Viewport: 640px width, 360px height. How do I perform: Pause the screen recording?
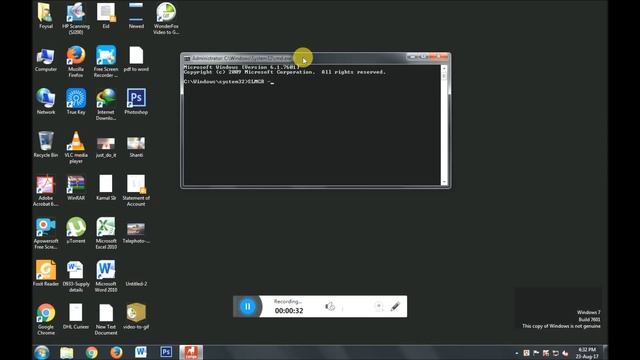pos(247,306)
